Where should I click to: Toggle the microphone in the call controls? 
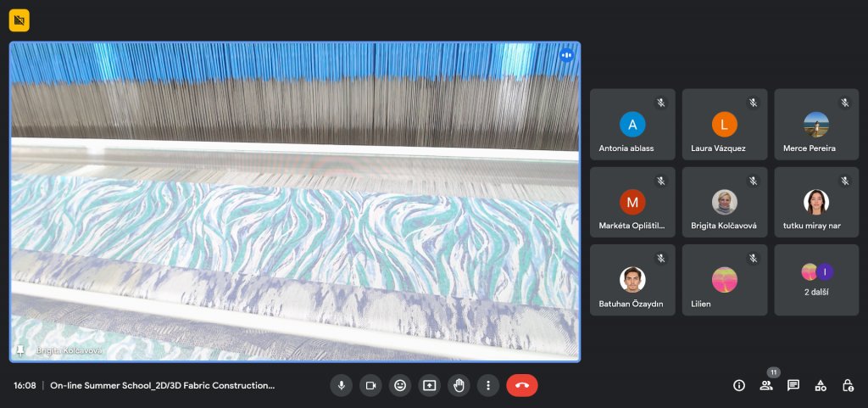pyautogui.click(x=341, y=385)
